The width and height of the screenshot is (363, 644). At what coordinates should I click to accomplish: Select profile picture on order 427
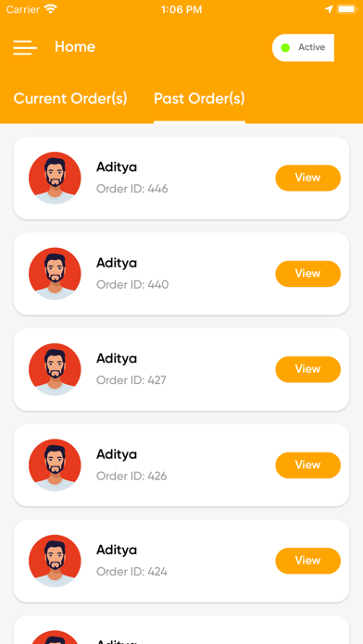(x=55, y=369)
